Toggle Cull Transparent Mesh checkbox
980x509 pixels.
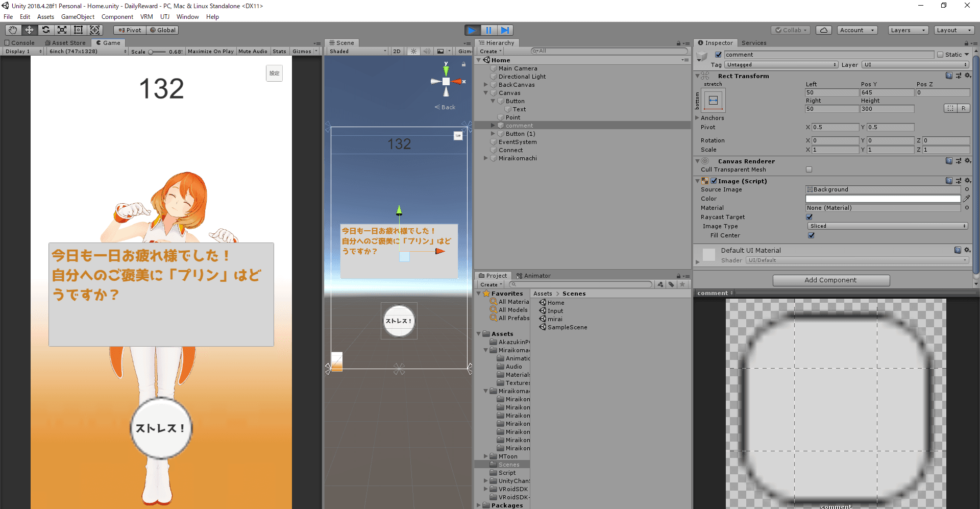pyautogui.click(x=809, y=169)
